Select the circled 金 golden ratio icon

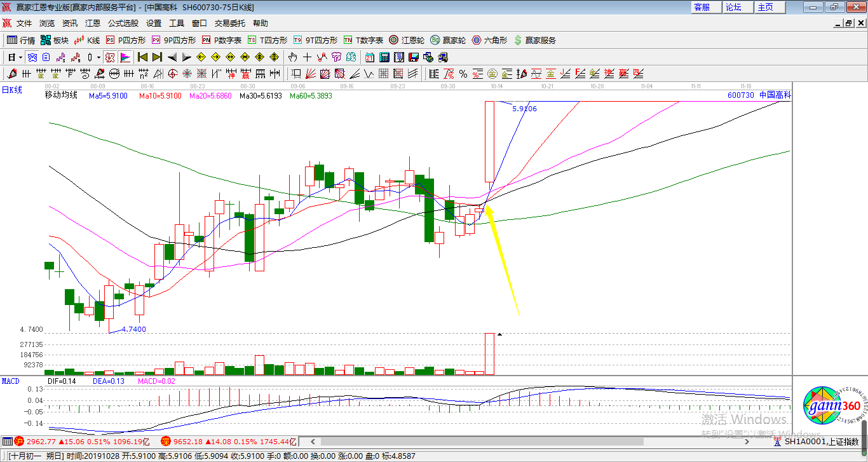coord(492,74)
